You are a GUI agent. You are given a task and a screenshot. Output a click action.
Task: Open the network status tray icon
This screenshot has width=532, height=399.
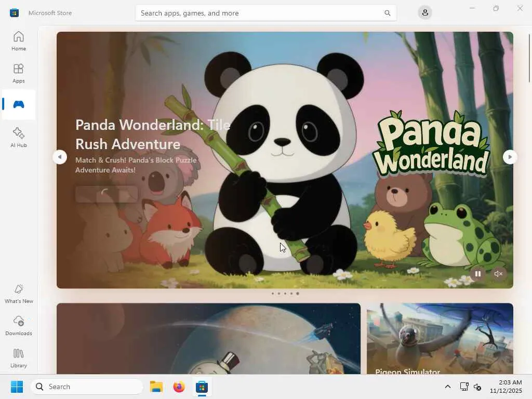tap(464, 387)
